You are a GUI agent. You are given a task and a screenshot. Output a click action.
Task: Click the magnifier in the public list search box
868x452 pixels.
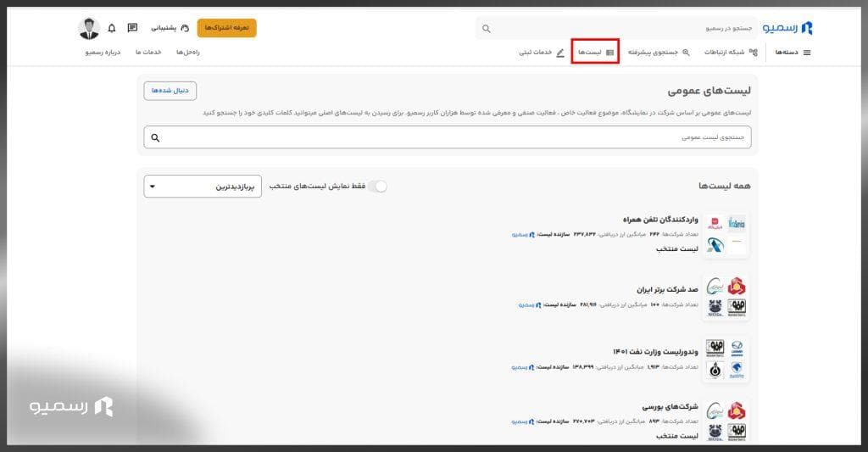[x=155, y=137]
